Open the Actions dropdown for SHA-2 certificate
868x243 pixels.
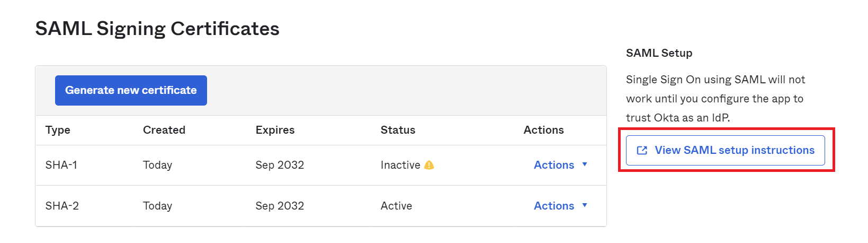(560, 206)
